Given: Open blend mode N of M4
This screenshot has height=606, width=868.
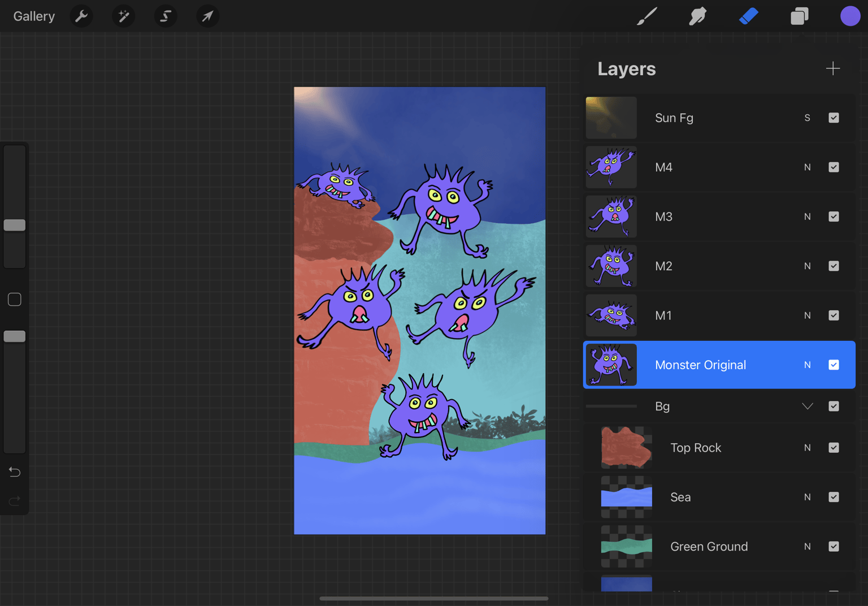Looking at the screenshot, I should (808, 167).
